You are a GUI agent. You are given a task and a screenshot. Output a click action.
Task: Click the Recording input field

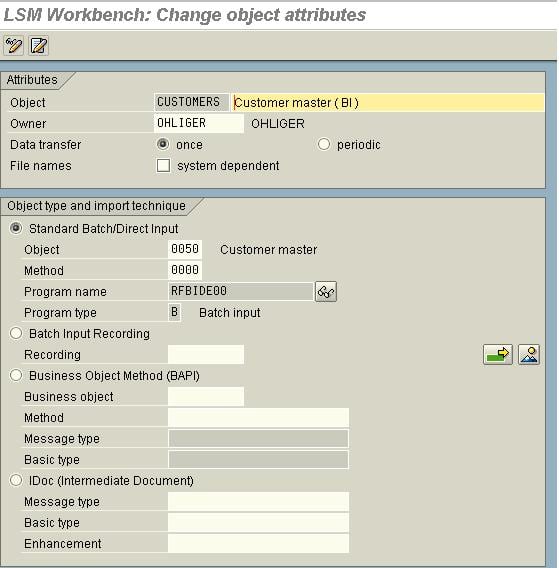206,354
